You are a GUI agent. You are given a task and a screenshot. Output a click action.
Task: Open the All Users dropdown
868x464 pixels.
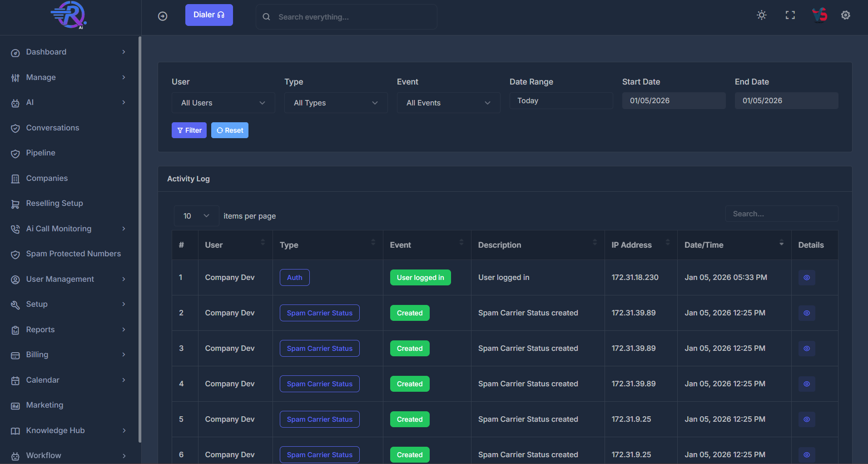click(223, 103)
